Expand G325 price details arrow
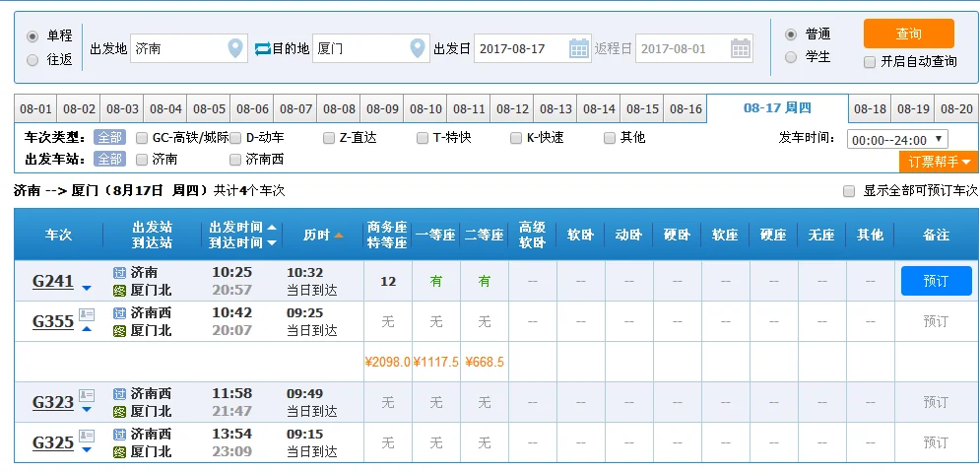Image resolution: width=980 pixels, height=473 pixels. tap(87, 450)
